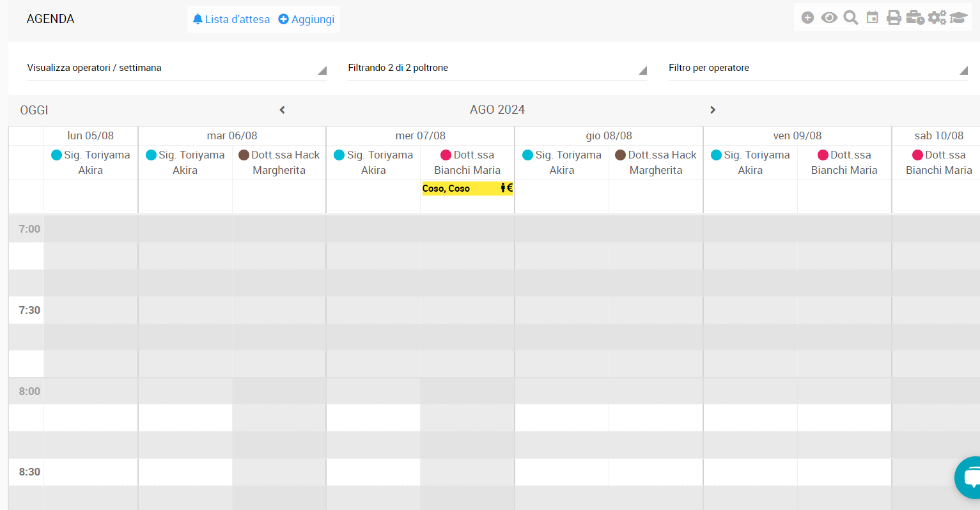This screenshot has height=510, width=980.
Task: Click Aggiungi to add an entry
Action: tap(306, 19)
